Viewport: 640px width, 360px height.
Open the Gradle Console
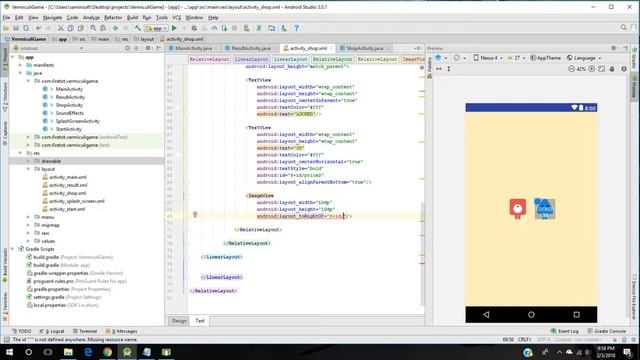pos(607,331)
